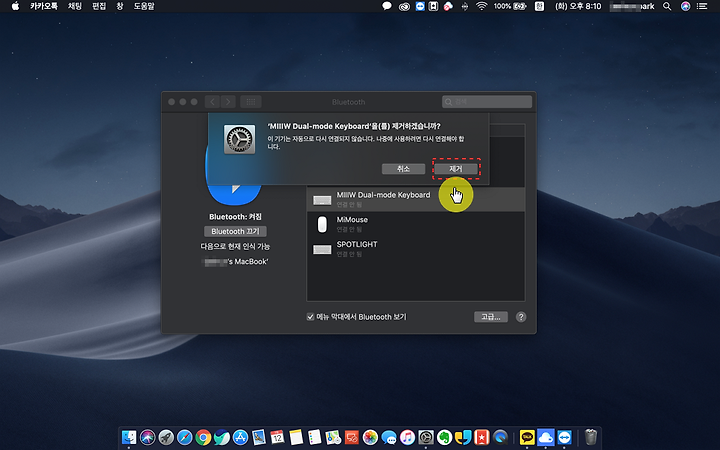Launch Google Chrome from the Dock
Screen dimensions: 720x450
(x=203, y=437)
